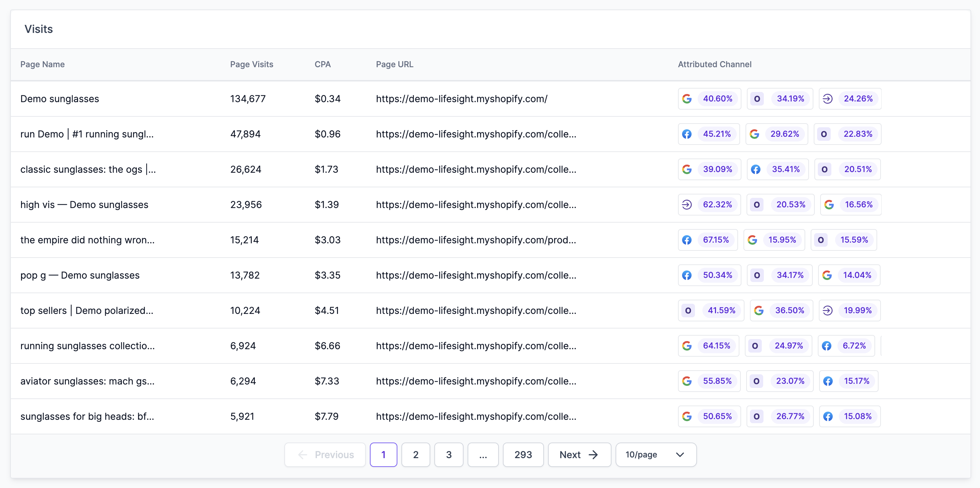
Task: Click organic O icon in top sellers row
Action: pos(688,311)
